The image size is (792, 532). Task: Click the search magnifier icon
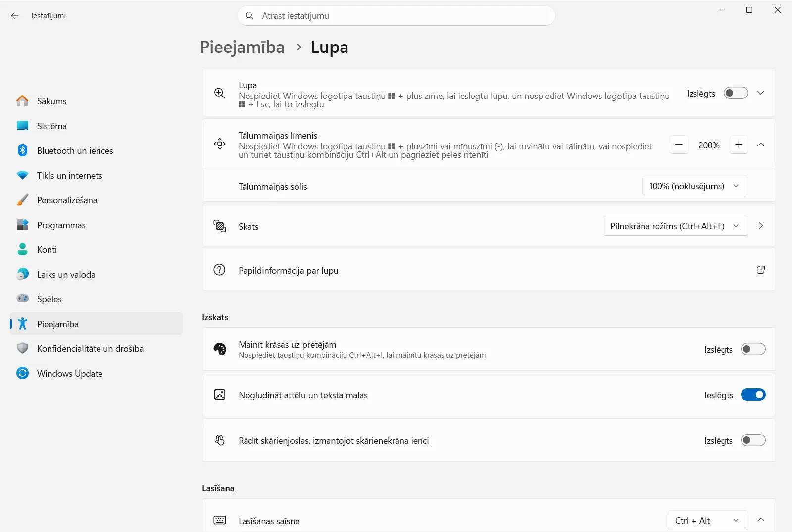click(249, 16)
